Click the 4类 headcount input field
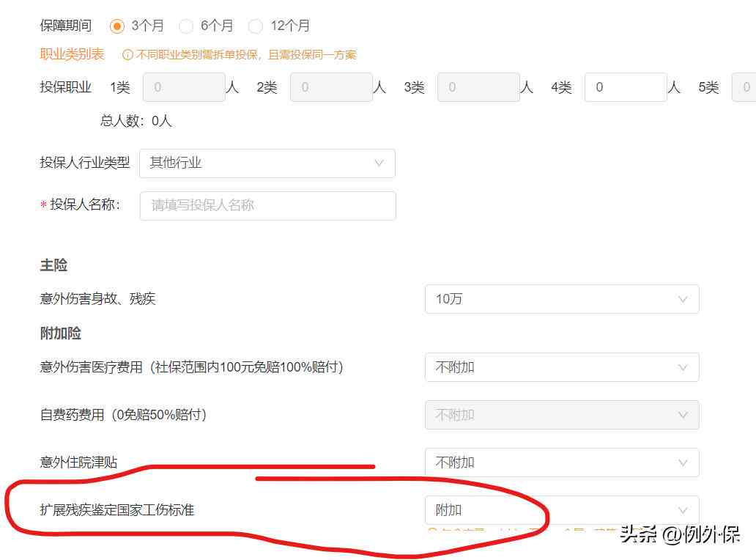756x560 pixels. [x=626, y=87]
